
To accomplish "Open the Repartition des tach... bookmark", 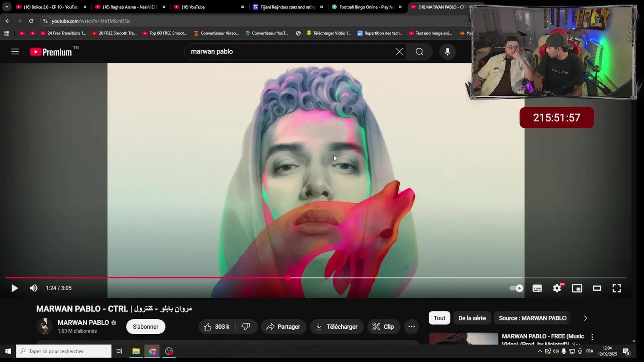I will pos(380,33).
